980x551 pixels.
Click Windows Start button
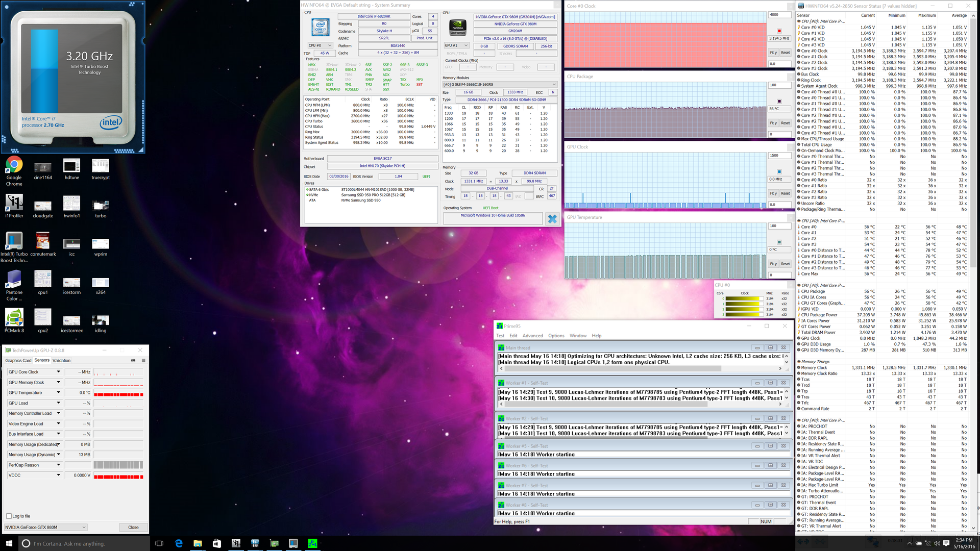[x=9, y=543]
